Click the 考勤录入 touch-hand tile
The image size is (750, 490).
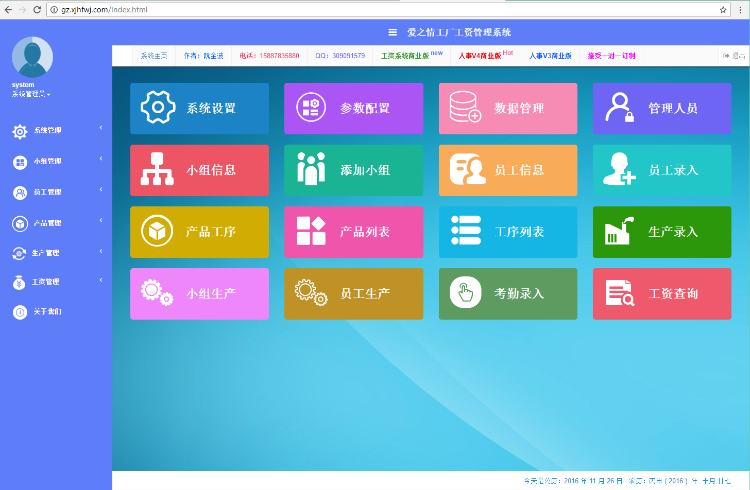click(x=508, y=293)
